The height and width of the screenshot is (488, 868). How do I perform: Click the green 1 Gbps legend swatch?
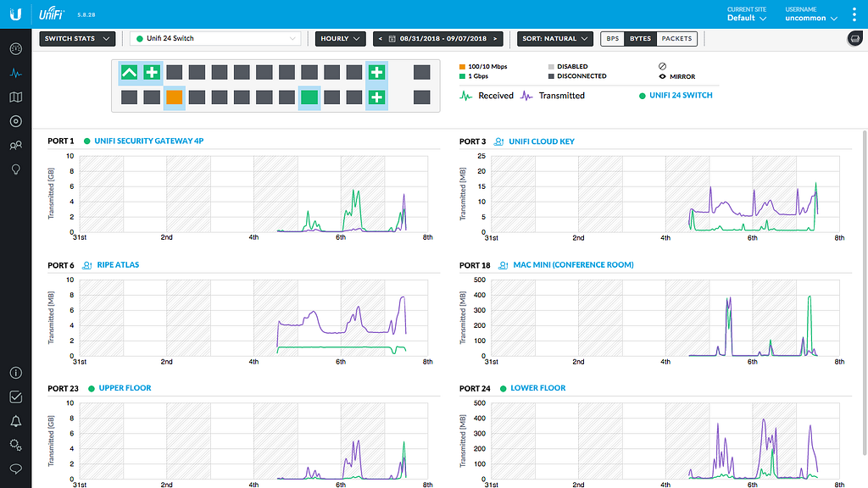462,76
